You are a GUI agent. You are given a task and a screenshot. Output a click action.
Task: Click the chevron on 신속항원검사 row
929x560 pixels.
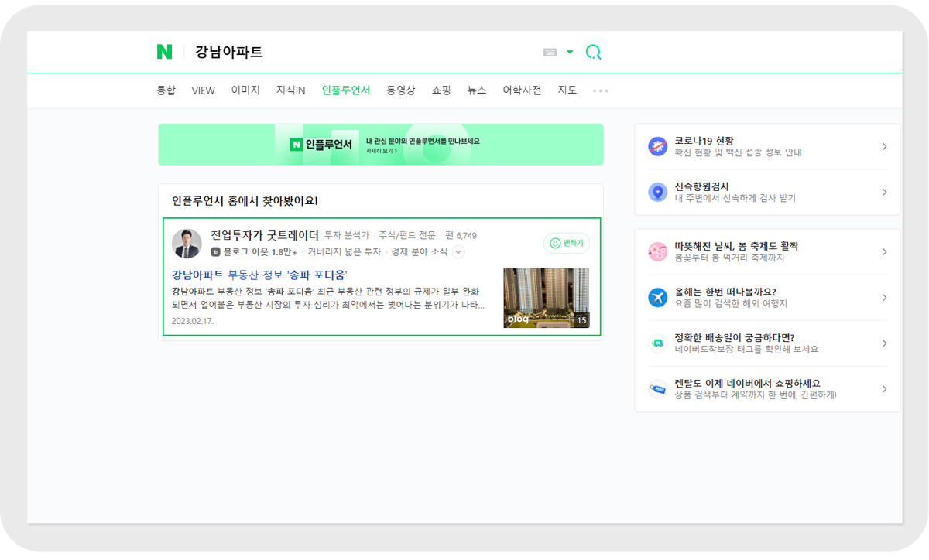(884, 193)
